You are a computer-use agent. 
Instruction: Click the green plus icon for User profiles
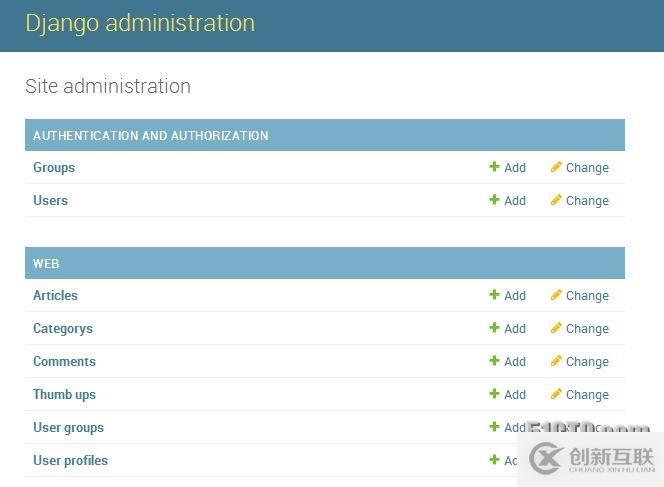tap(494, 459)
